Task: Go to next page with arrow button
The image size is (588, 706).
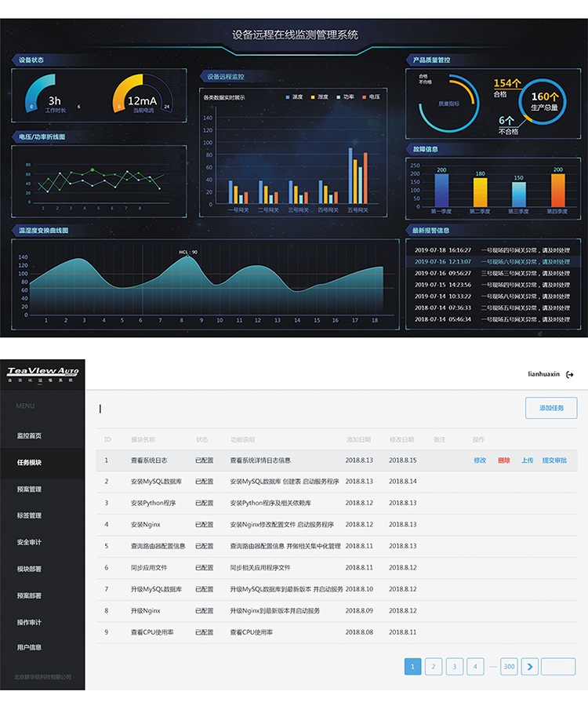Action: click(530, 667)
